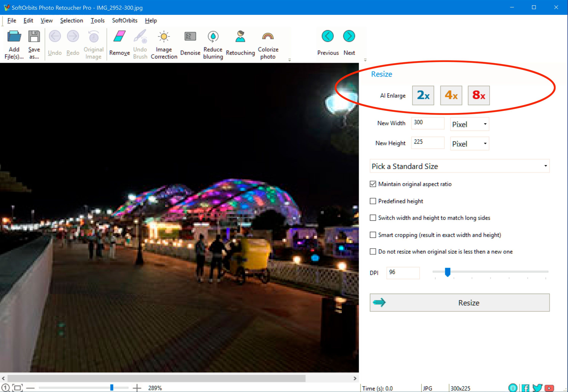Drag the DPI slider control
Screen dimensions: 568x392
[x=448, y=272]
